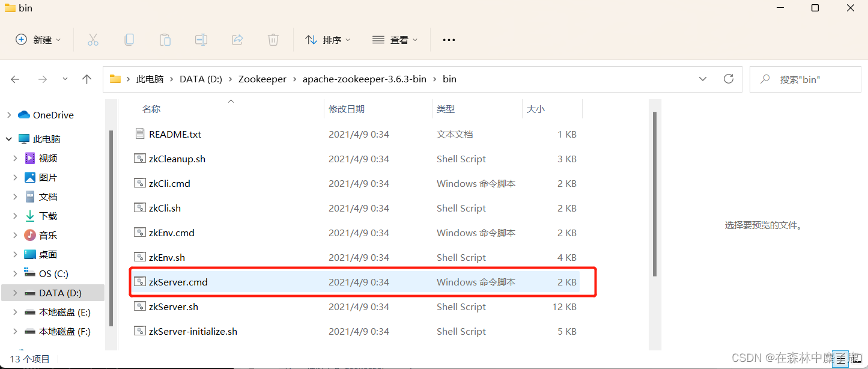
Task: Open the 新建 dropdown menu
Action: pyautogui.click(x=38, y=40)
